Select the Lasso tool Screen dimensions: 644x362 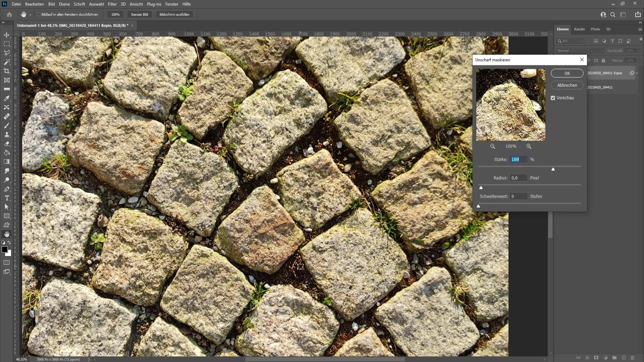click(7, 53)
